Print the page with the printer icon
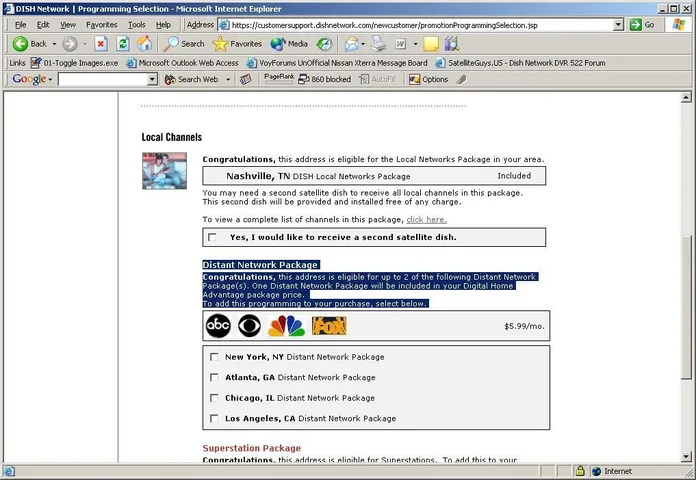The image size is (696, 480). 379,44
